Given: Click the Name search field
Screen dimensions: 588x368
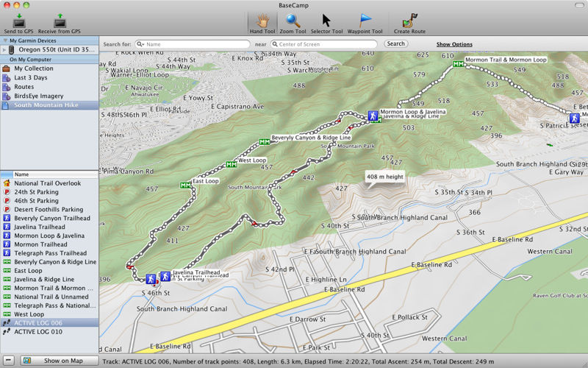Looking at the screenshot, I should tap(193, 44).
